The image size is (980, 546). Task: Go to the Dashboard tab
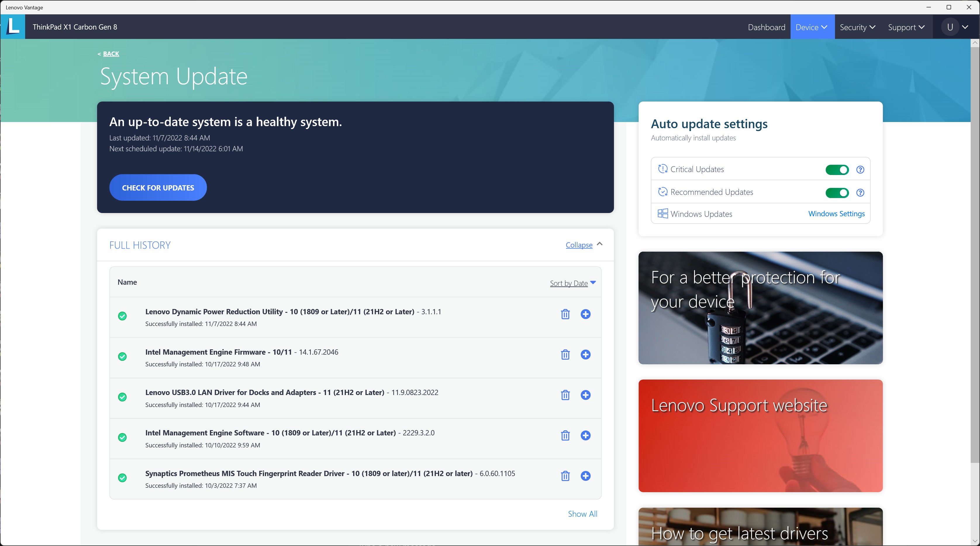pos(766,27)
